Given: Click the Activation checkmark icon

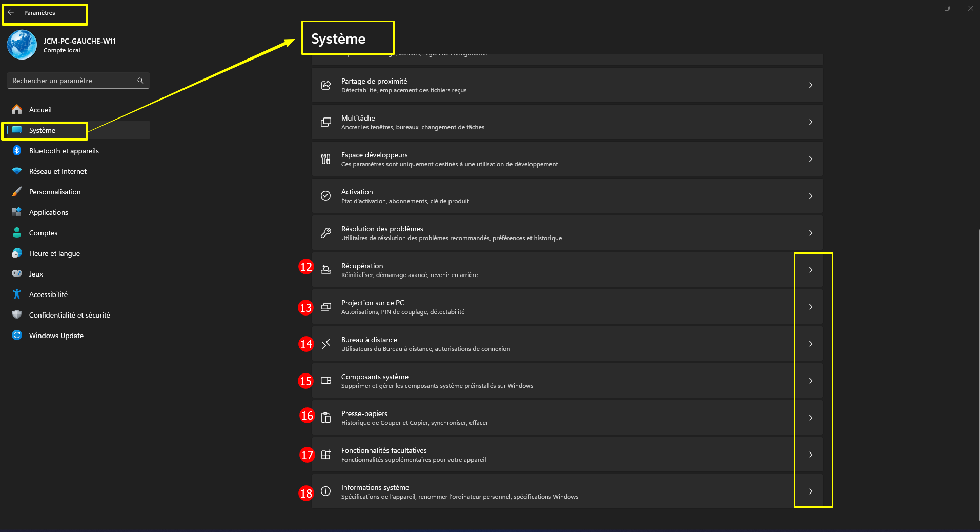Looking at the screenshot, I should click(x=326, y=196).
